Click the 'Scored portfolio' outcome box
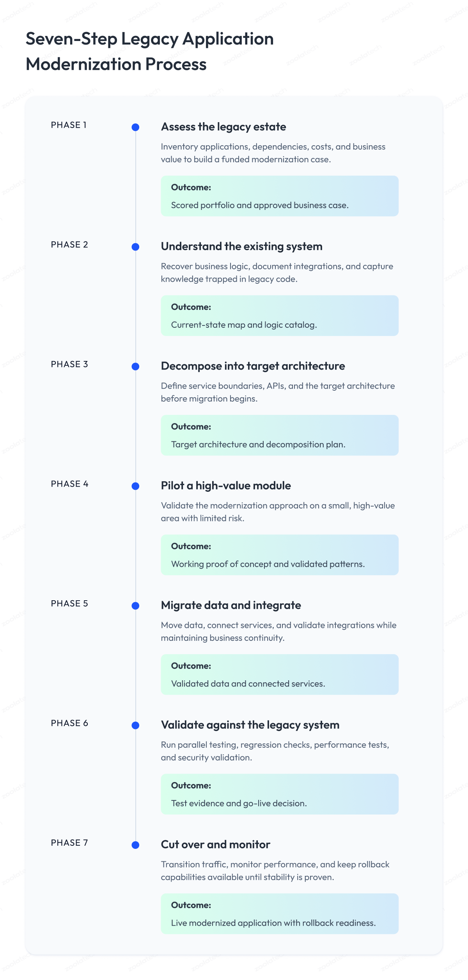468x980 pixels. pyautogui.click(x=280, y=196)
